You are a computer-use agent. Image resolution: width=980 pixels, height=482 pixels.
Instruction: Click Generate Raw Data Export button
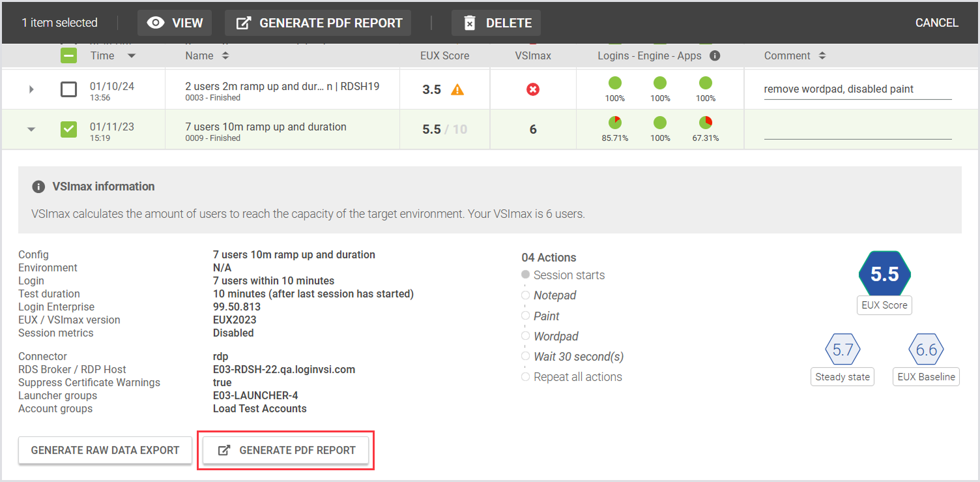click(x=105, y=450)
